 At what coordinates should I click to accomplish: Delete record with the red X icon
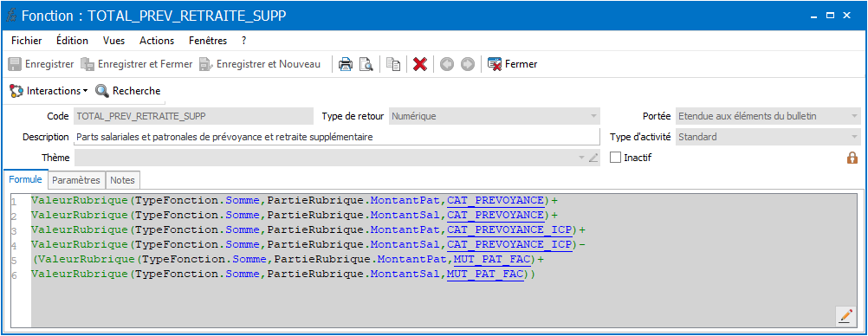(420, 64)
